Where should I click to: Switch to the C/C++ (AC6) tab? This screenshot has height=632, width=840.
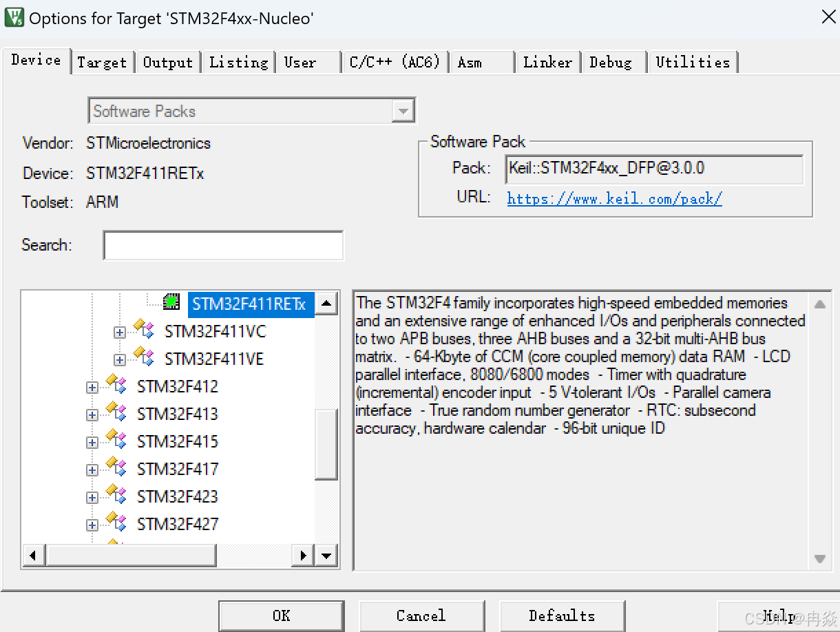[395, 62]
